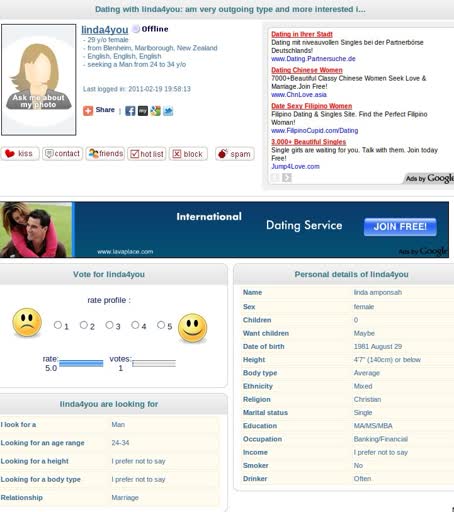Block this user with block button
This screenshot has height=512, width=454.
tap(188, 154)
